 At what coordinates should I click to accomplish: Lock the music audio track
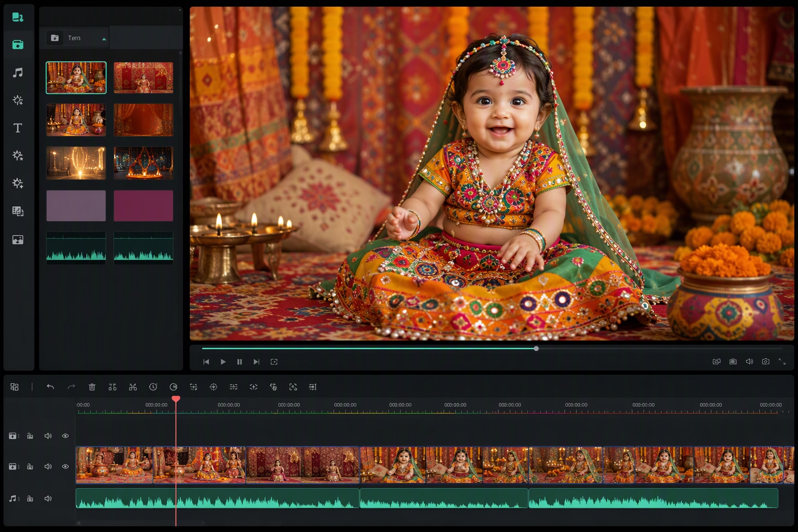[x=30, y=499]
